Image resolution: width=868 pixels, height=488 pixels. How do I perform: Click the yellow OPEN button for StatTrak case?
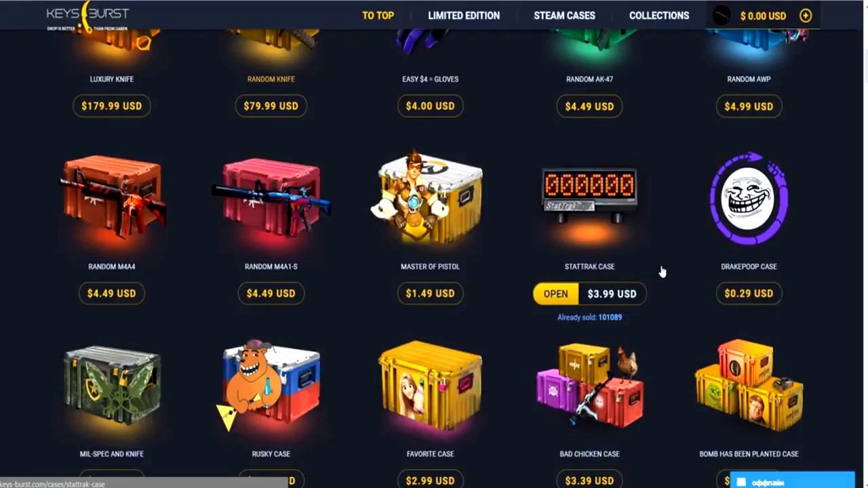[x=555, y=293]
